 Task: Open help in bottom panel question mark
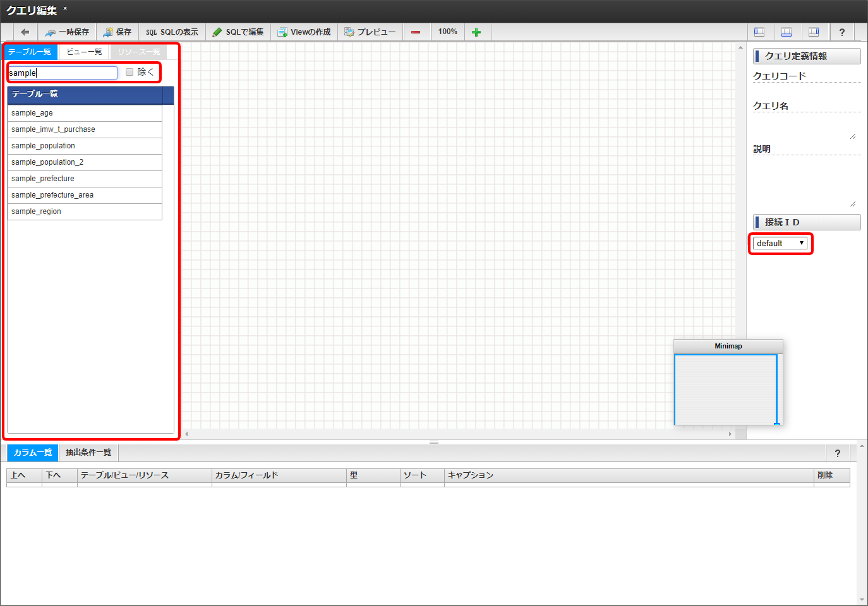[x=838, y=453]
